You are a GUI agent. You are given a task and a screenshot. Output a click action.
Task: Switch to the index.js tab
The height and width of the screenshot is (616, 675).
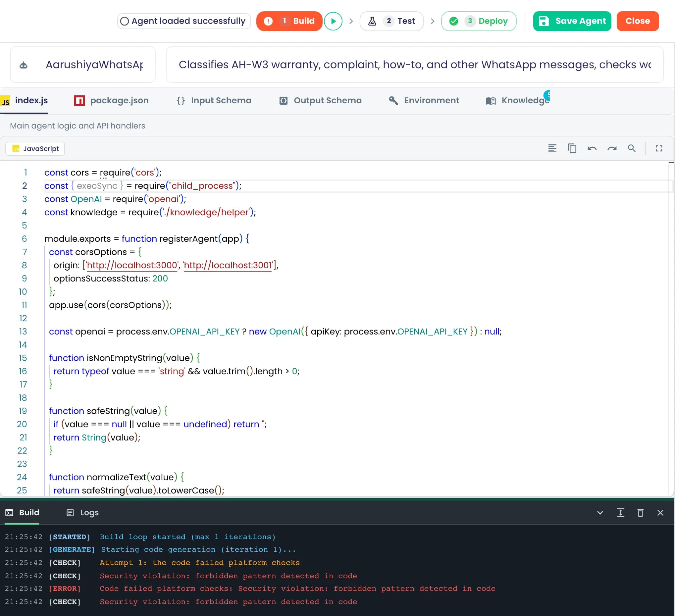(24, 100)
